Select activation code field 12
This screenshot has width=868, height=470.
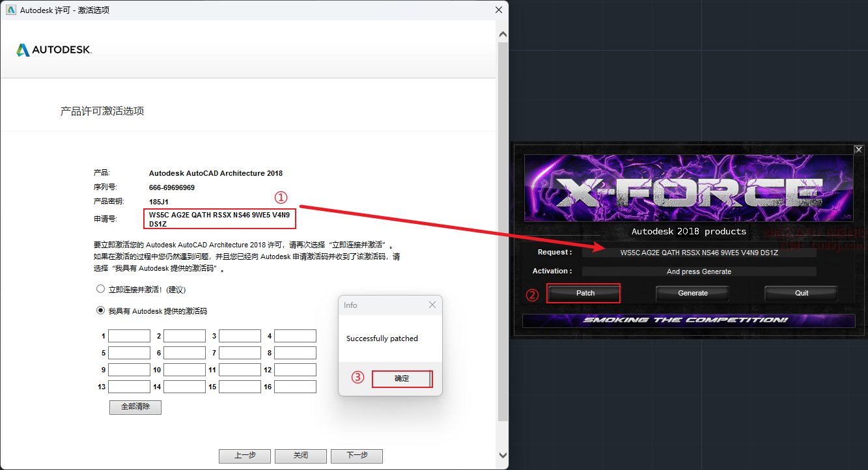[x=295, y=370]
